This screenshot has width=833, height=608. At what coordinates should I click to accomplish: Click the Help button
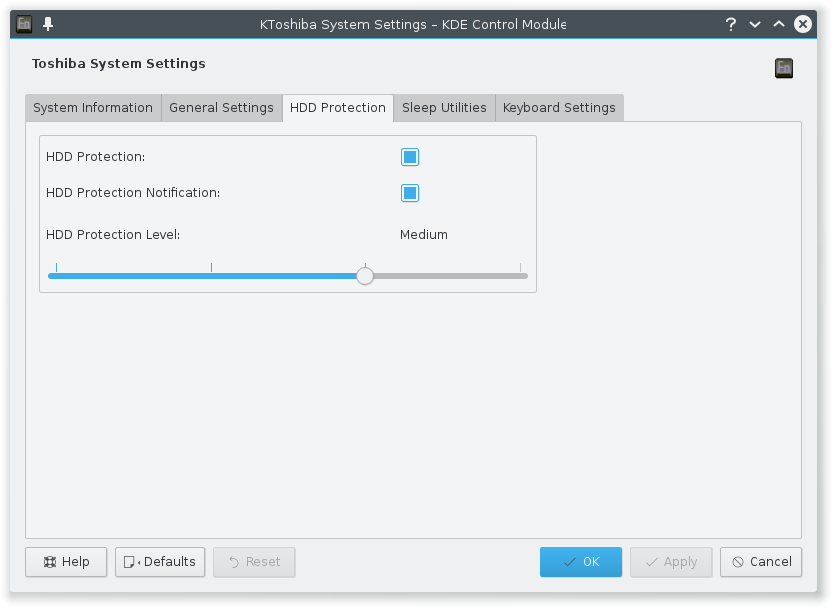[66, 562]
